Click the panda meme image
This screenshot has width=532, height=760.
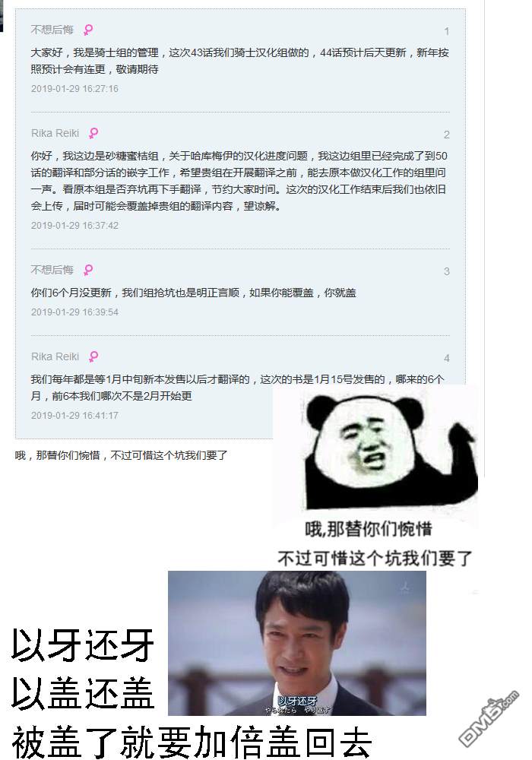click(375, 477)
